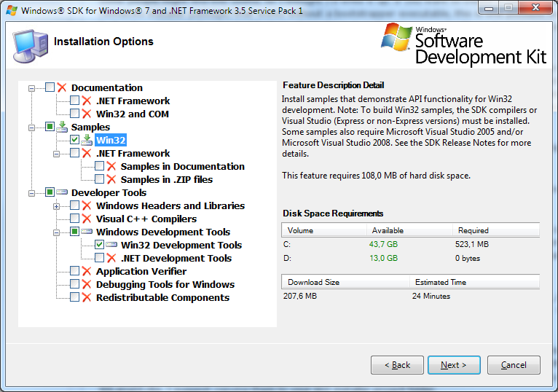This screenshot has width=558, height=392.
Task: Click the Estimated Time column header
Action: [475, 282]
